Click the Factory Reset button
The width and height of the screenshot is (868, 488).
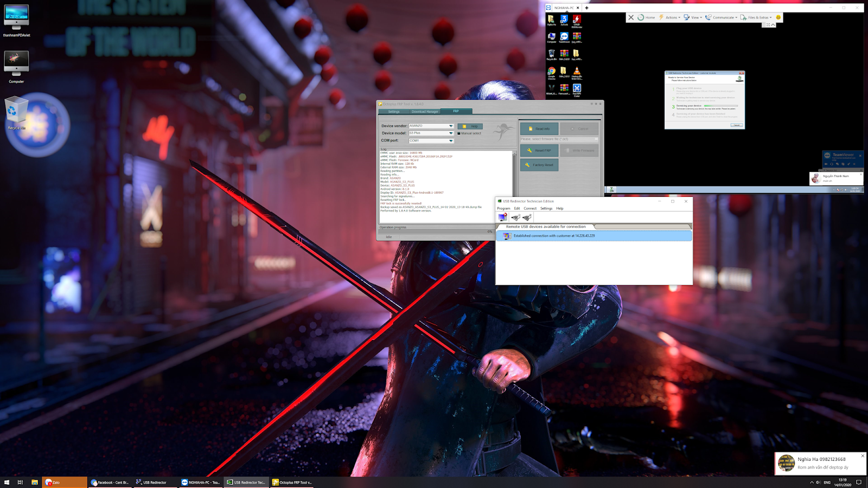[539, 165]
